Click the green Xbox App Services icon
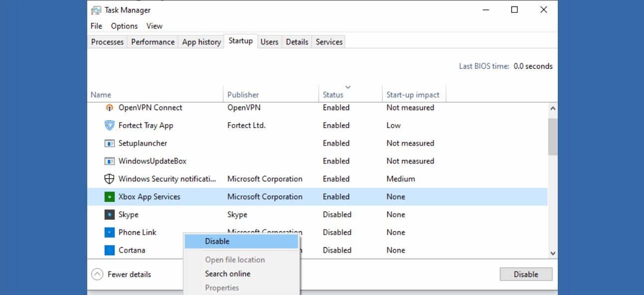Screen dimensions: 644x295 click(109, 196)
